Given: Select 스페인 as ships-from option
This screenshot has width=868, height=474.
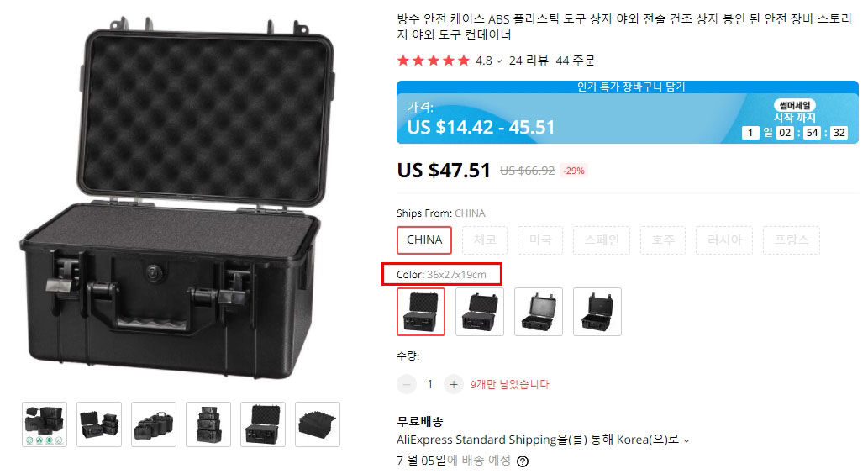Looking at the screenshot, I should 602,240.
